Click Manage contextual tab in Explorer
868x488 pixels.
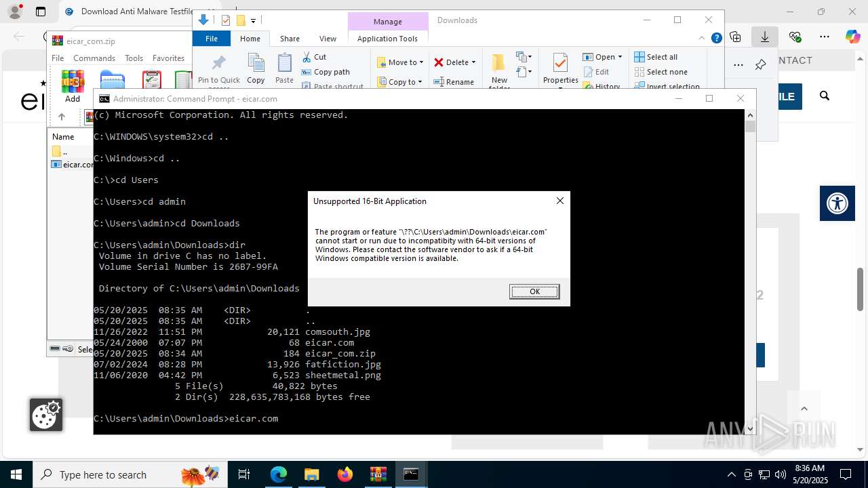388,22
